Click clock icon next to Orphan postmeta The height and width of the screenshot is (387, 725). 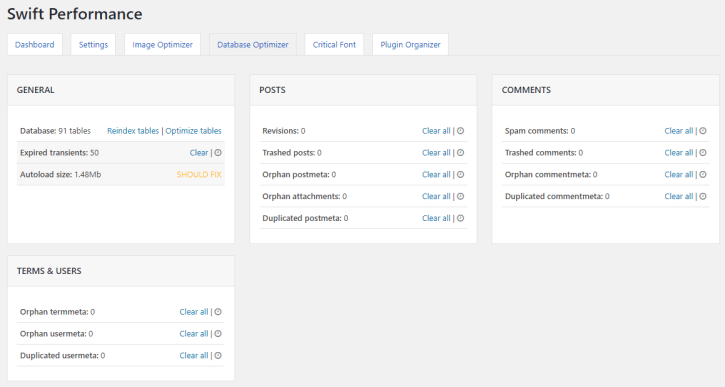(x=460, y=174)
